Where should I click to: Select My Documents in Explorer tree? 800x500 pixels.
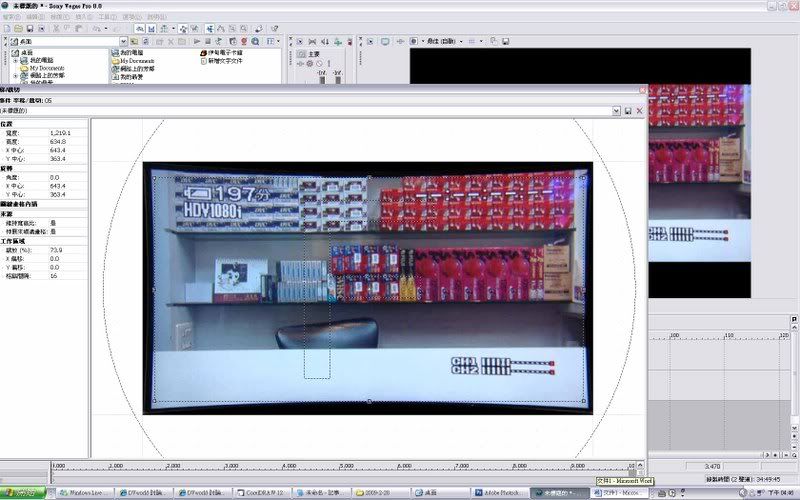[x=43, y=68]
